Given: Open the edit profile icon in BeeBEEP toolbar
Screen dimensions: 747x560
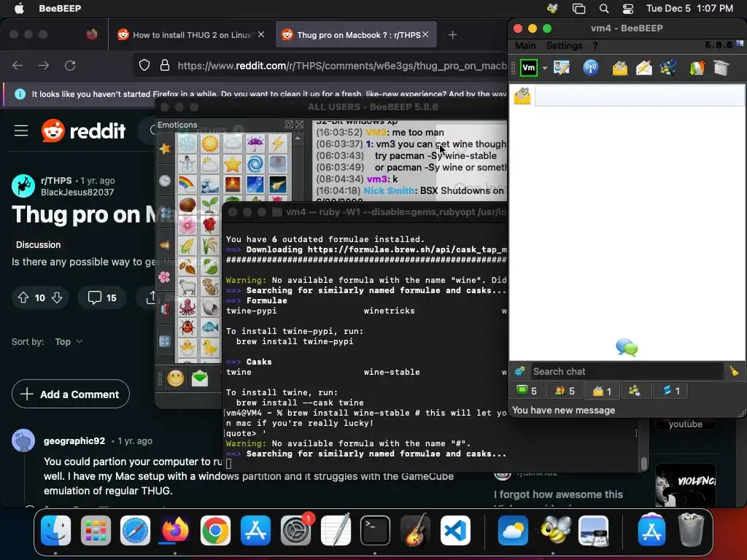Looking at the screenshot, I should (562, 68).
